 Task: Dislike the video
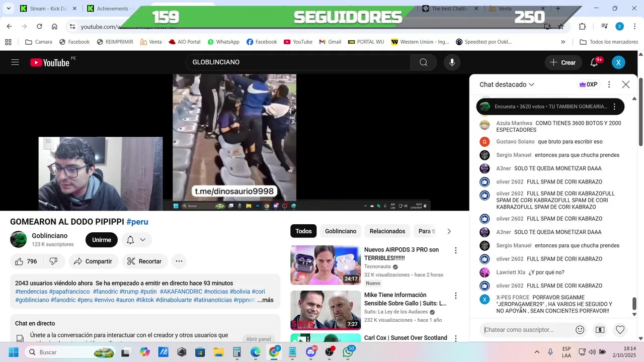coord(53,261)
